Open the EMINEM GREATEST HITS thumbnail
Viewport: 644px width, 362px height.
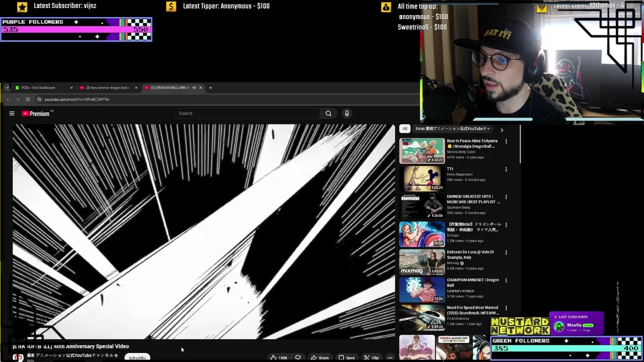[x=422, y=206]
